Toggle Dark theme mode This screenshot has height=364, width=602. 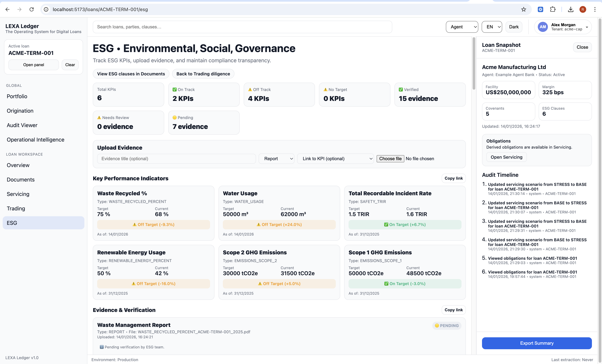(514, 27)
